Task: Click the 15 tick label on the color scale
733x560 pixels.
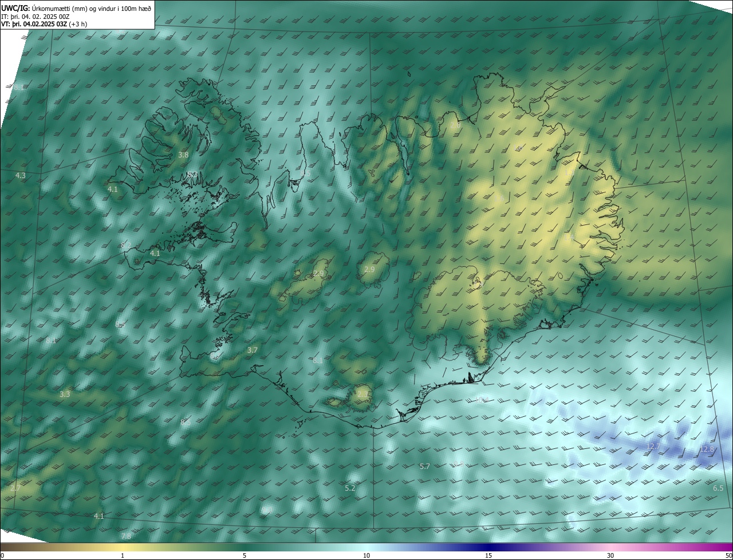Action: pyautogui.click(x=488, y=555)
